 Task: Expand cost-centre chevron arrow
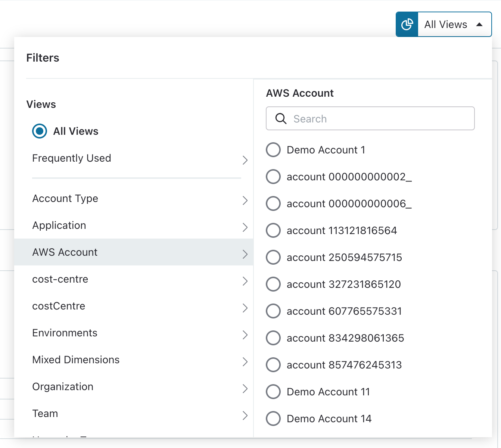[245, 281]
